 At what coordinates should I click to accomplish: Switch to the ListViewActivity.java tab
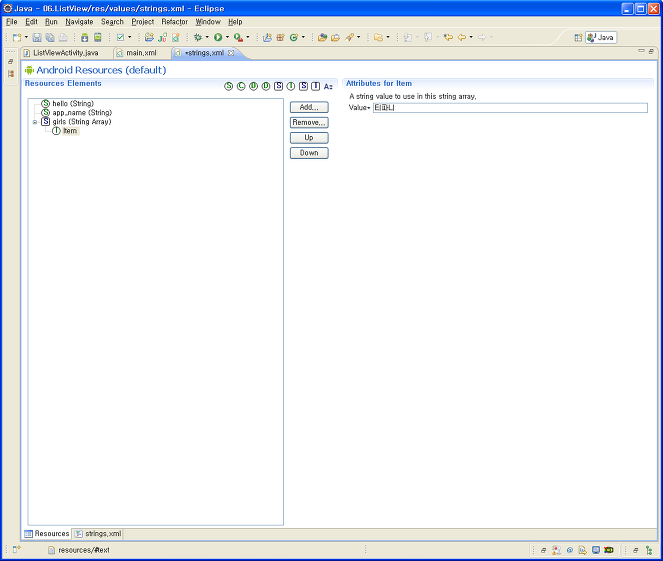(66, 53)
